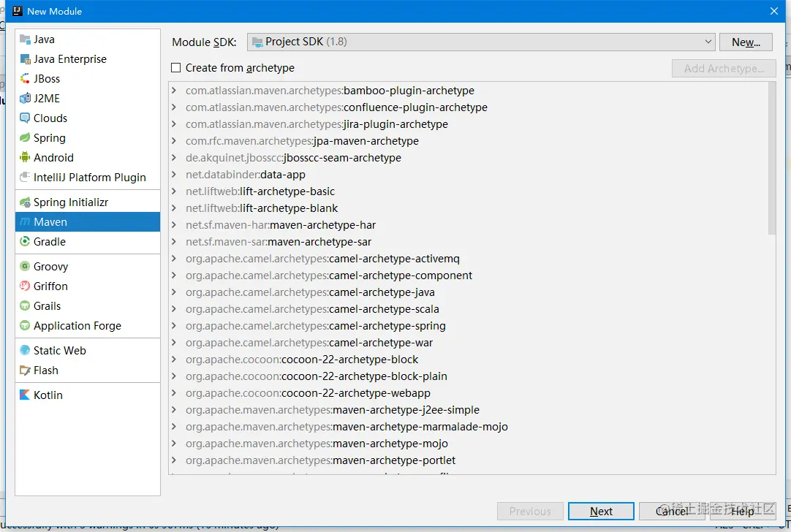
Task: Expand jpa-maven-archetype entry
Action: pyautogui.click(x=174, y=141)
